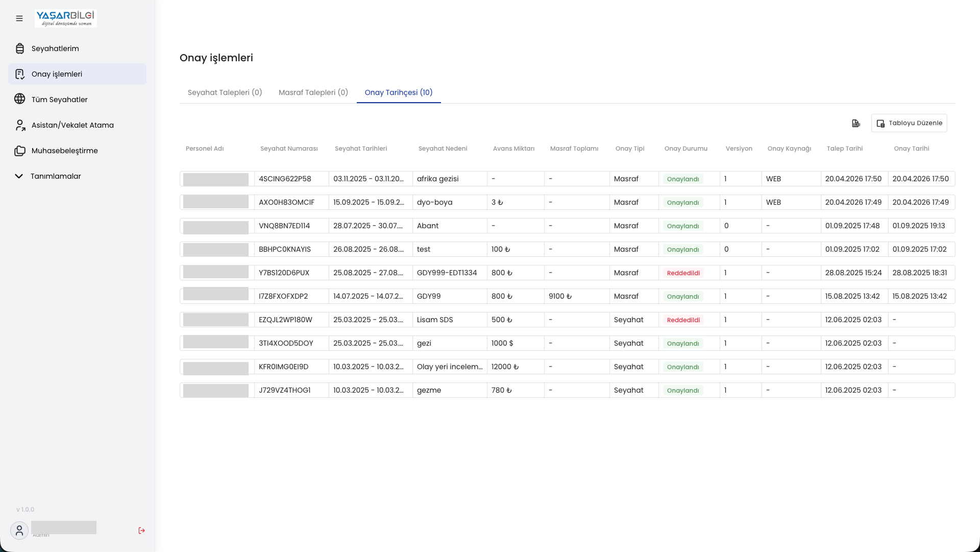Go to Tüm Seyahatler
The width and height of the screenshot is (980, 552).
[x=77, y=100]
